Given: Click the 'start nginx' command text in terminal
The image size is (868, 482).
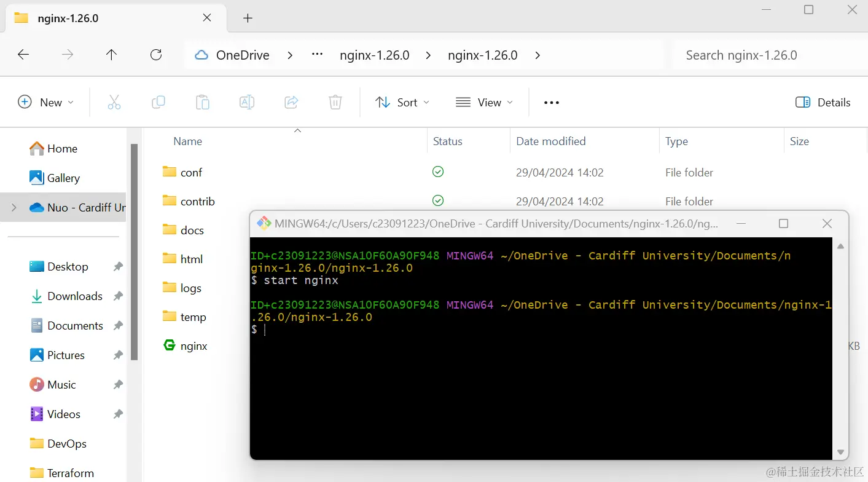Looking at the screenshot, I should tap(301, 280).
